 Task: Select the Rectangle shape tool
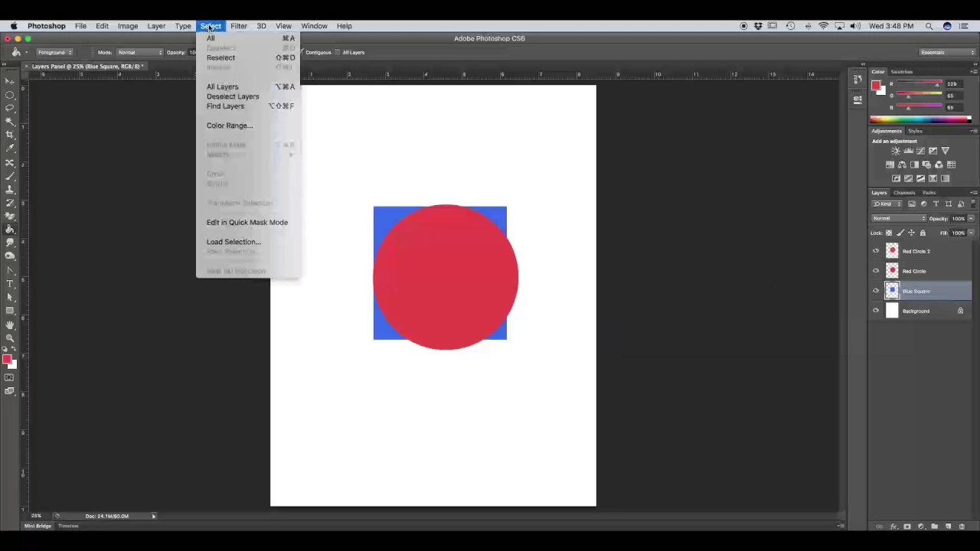tap(10, 311)
